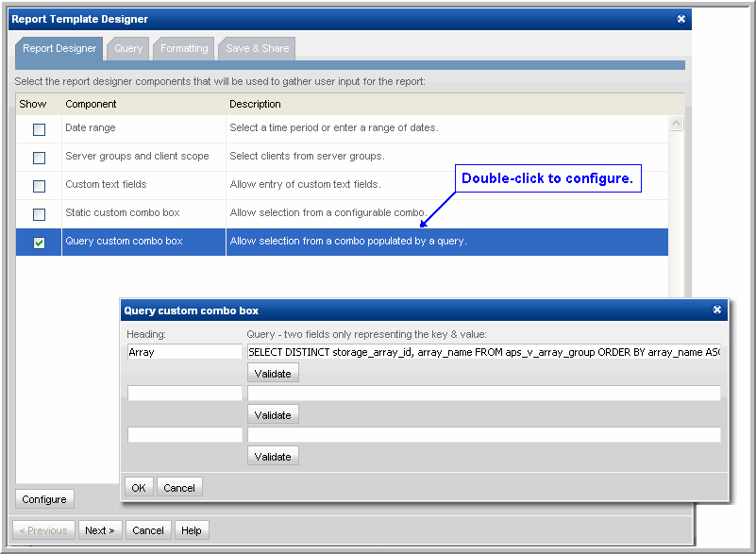The width and height of the screenshot is (756, 554).
Task: Close the Query custom combo box dialog
Action: 716,310
